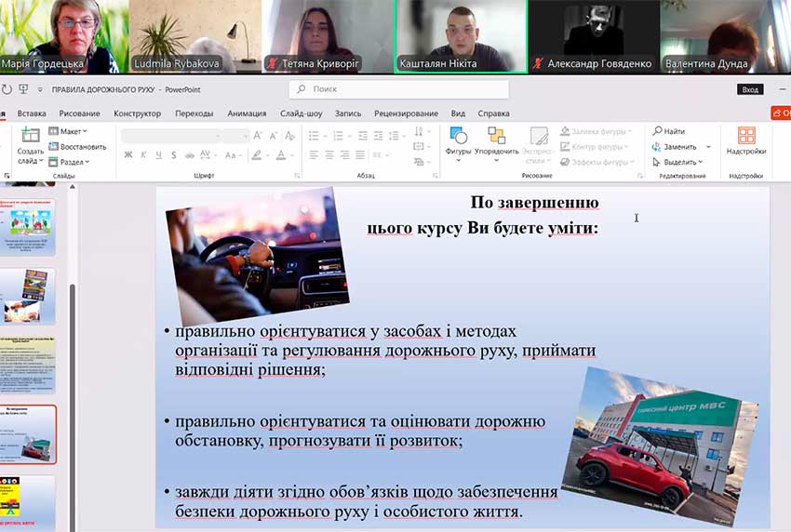Open the Выделить select dropdown
The width and height of the screenshot is (791, 532).
click(679, 162)
